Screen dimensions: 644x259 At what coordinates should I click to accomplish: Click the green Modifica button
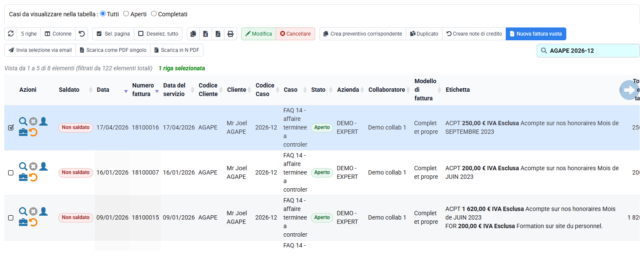(x=258, y=34)
